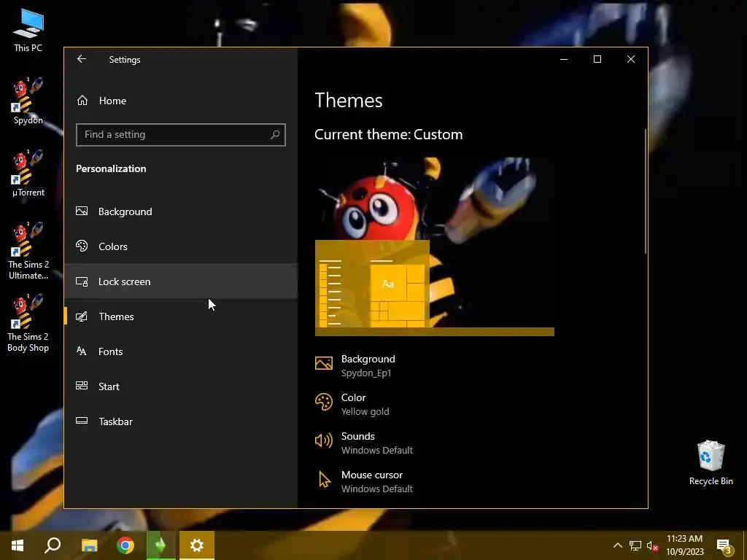Click the yellow Sounds speaker icon

click(323, 440)
